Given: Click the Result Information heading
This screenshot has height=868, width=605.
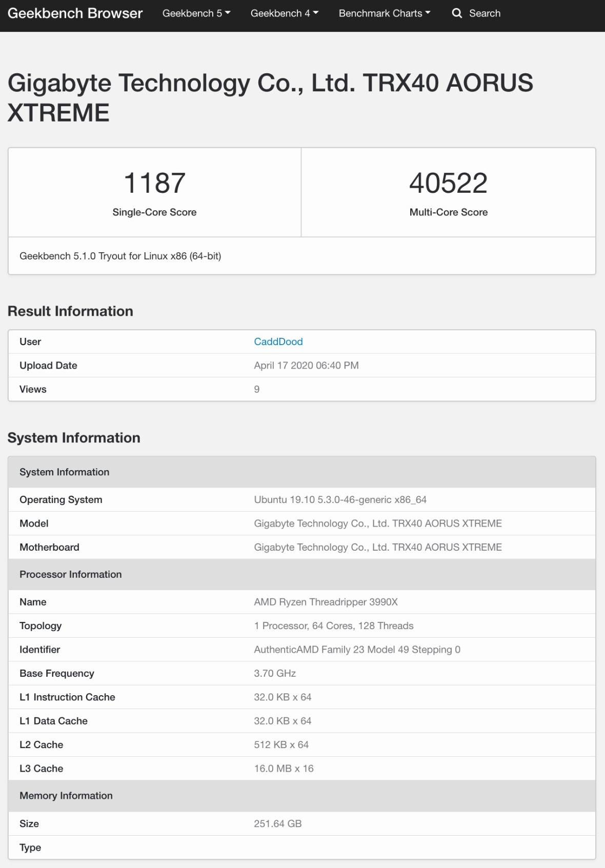Looking at the screenshot, I should [70, 311].
